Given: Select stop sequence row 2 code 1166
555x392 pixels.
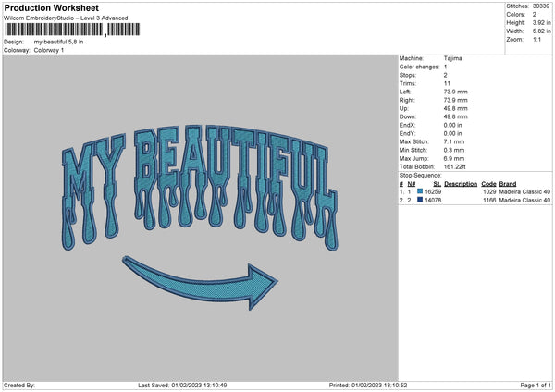Looking at the screenshot, I should 488,200.
